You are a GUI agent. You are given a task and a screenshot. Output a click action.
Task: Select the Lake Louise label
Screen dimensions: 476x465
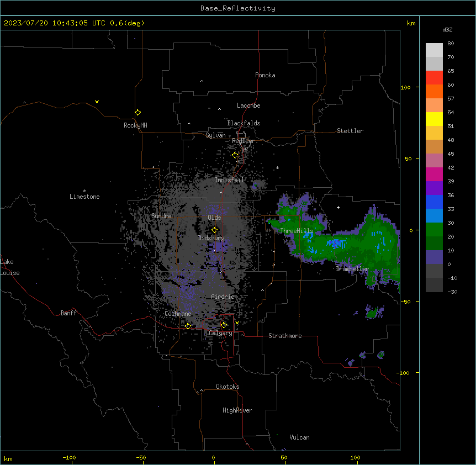9,267
